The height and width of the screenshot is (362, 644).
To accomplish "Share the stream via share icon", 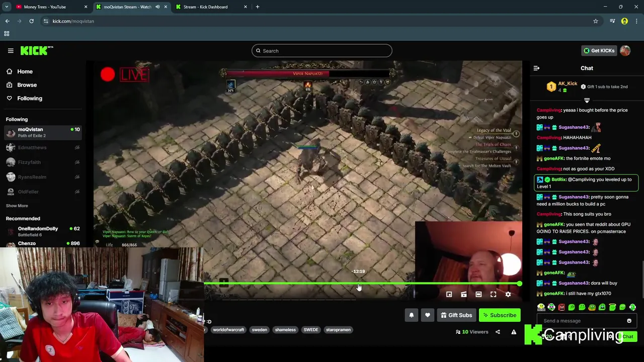I will (498, 332).
